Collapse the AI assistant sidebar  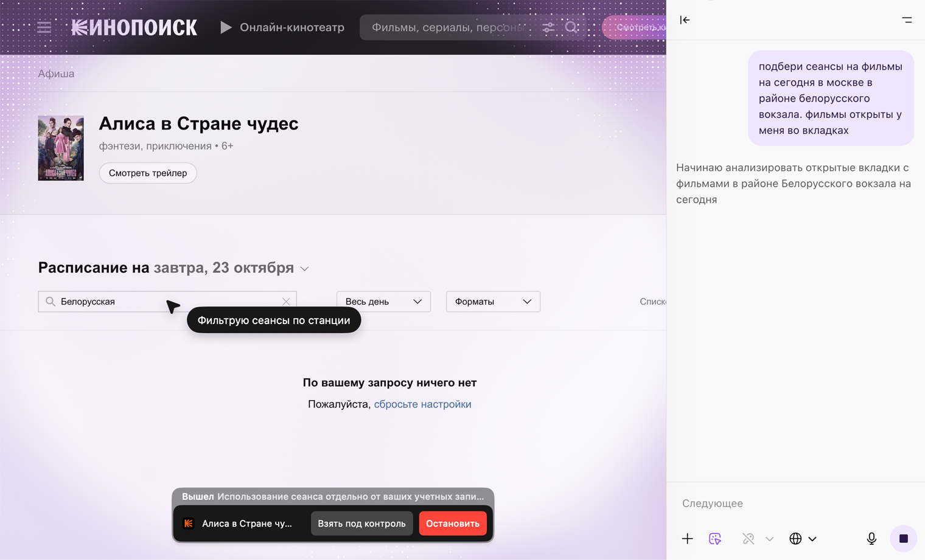point(685,19)
